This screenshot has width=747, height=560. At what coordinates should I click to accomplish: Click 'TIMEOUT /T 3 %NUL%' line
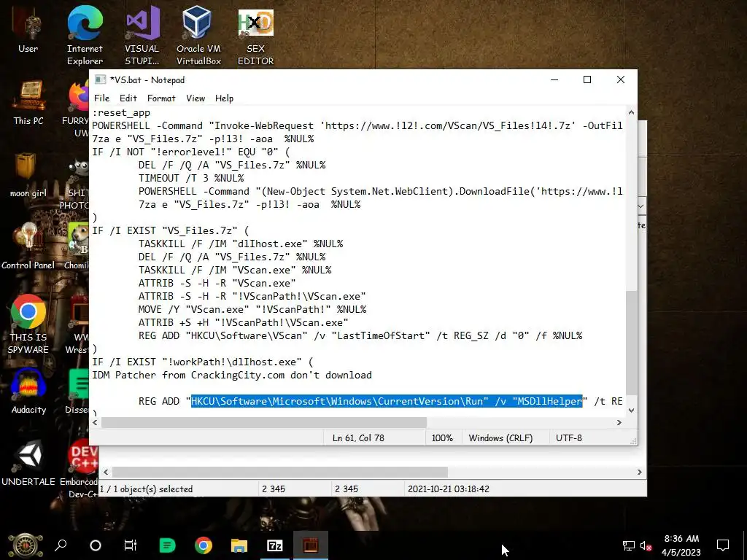[x=191, y=178]
